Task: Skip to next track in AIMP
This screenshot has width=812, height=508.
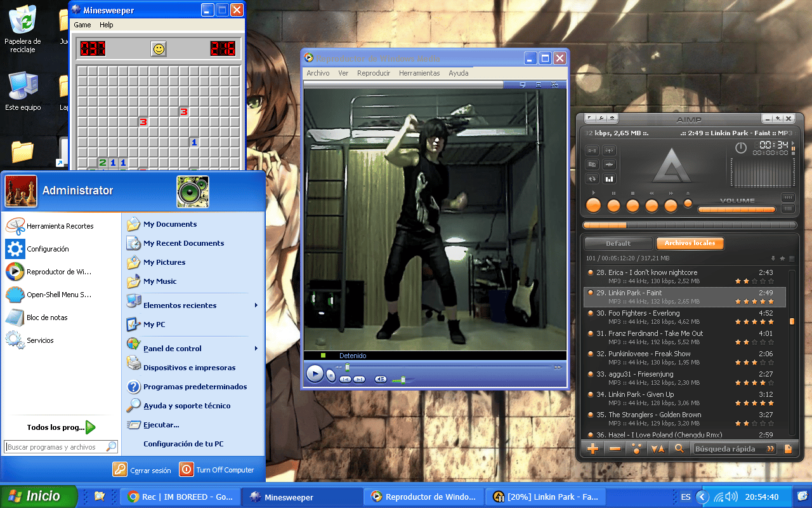Action: coord(671,205)
